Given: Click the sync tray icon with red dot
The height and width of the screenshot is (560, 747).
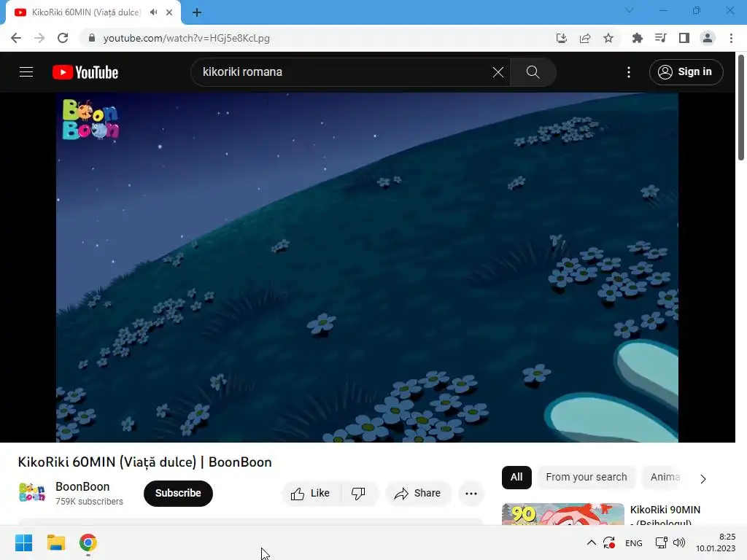Looking at the screenshot, I should coord(609,542).
